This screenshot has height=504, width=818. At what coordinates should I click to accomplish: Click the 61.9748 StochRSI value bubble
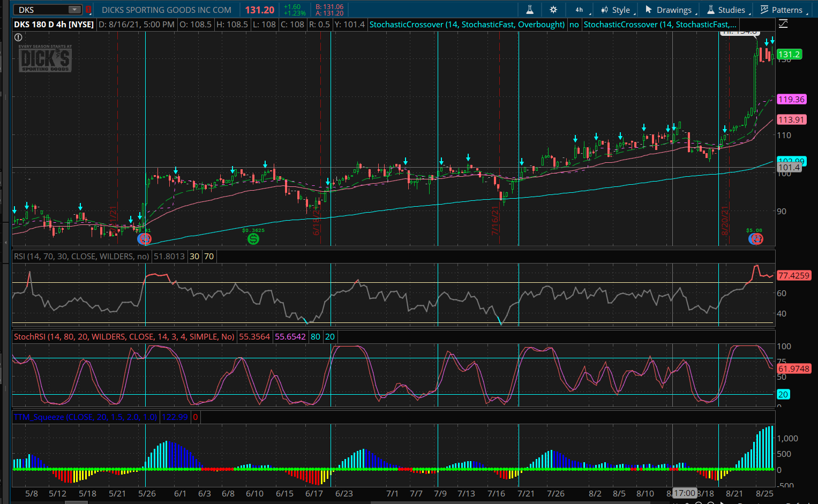click(x=793, y=368)
